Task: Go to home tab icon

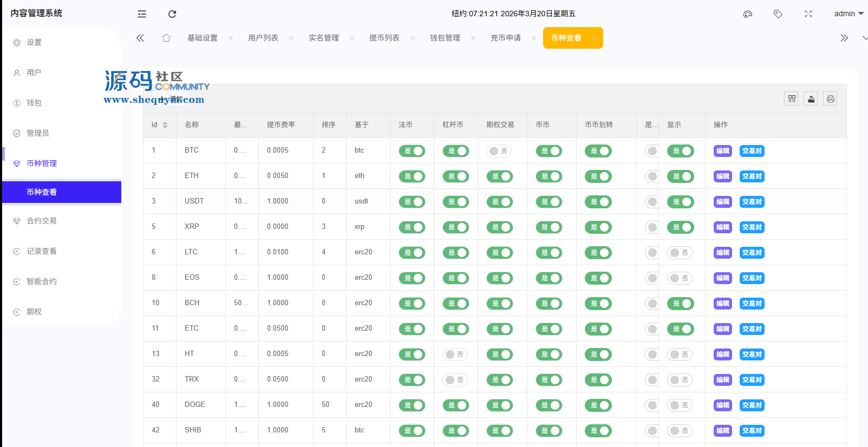Action: 166,38
